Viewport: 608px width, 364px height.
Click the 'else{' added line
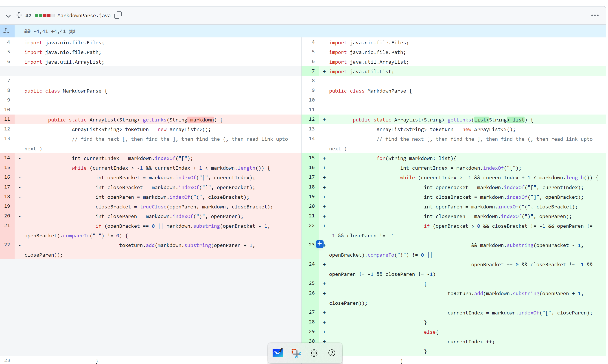tap(431, 332)
